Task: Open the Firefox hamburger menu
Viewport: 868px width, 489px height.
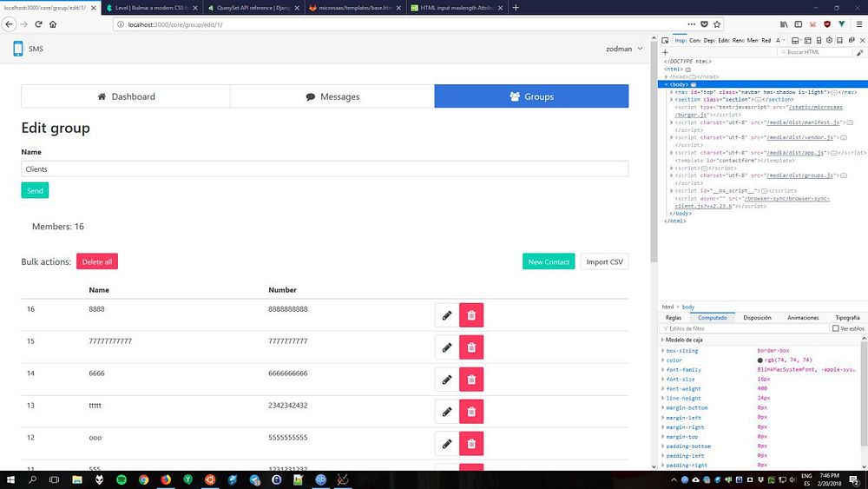Action: (x=859, y=24)
